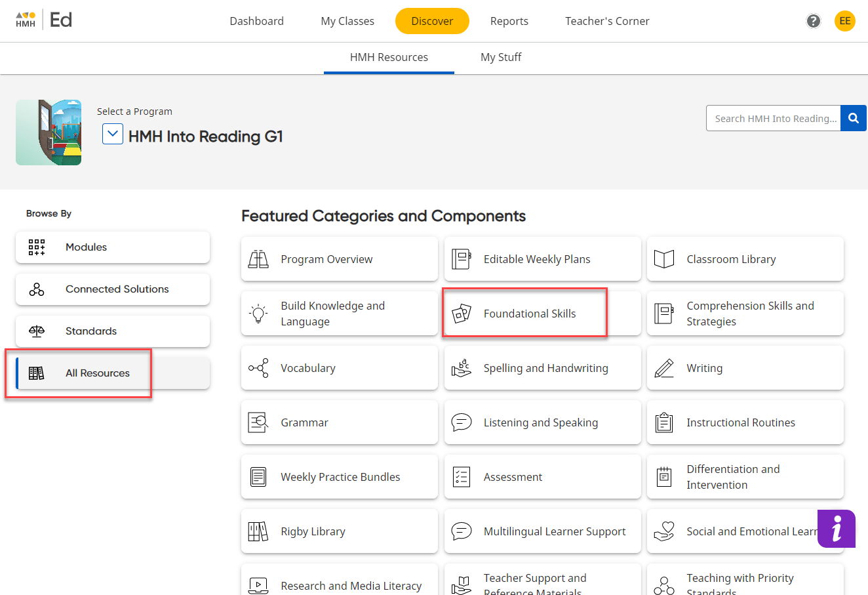Click the search magnifying glass button
Viewport: 868px width, 595px height.
click(x=853, y=118)
